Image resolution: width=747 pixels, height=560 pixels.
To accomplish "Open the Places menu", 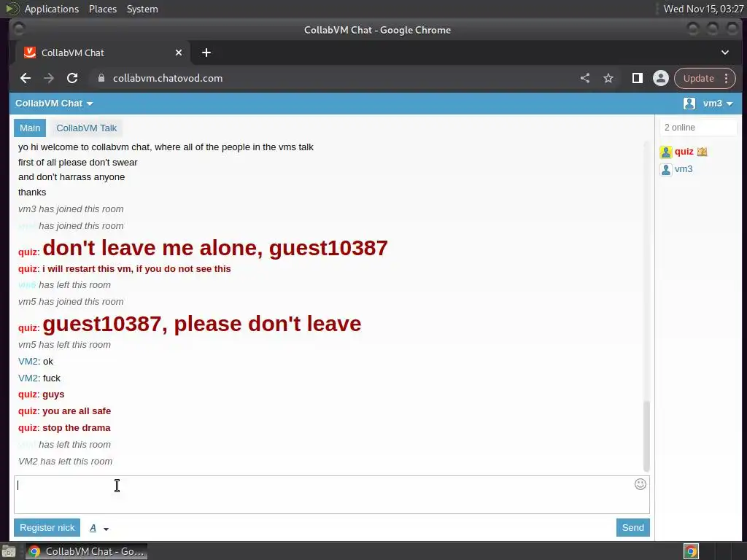I will [102, 9].
